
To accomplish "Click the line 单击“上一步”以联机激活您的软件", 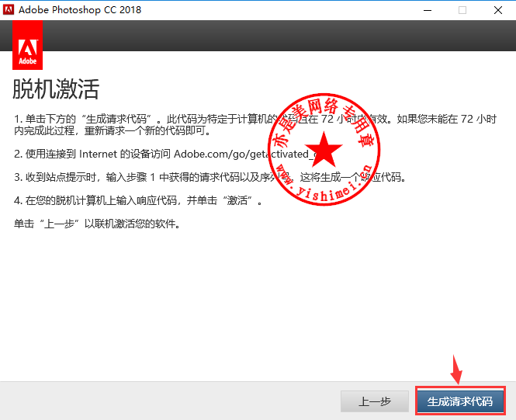I will tap(97, 224).
